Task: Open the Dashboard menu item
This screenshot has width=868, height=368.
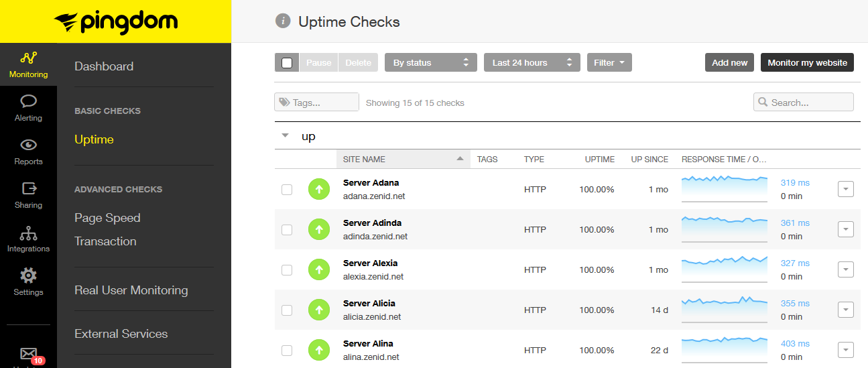Action: pos(104,66)
